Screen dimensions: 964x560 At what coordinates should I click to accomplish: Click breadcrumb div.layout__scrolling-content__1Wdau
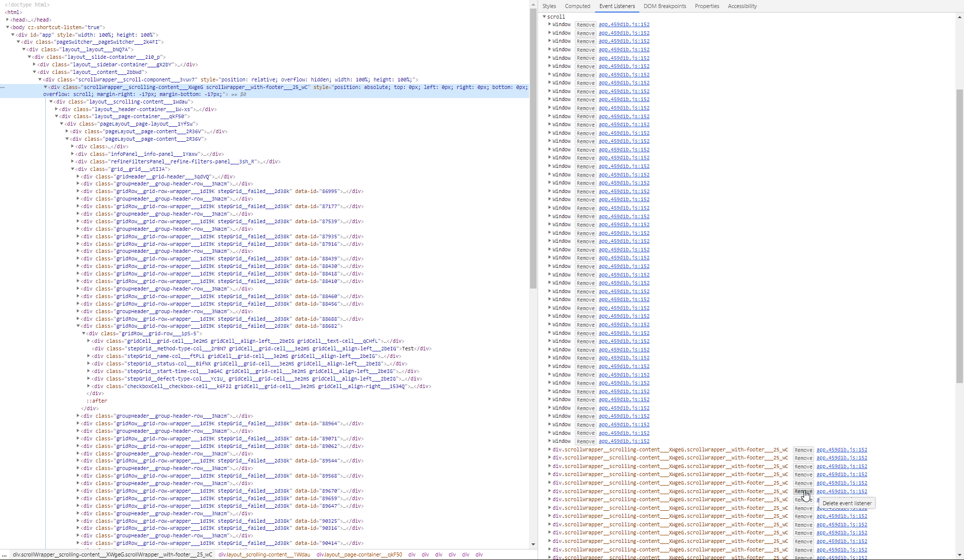(264, 554)
